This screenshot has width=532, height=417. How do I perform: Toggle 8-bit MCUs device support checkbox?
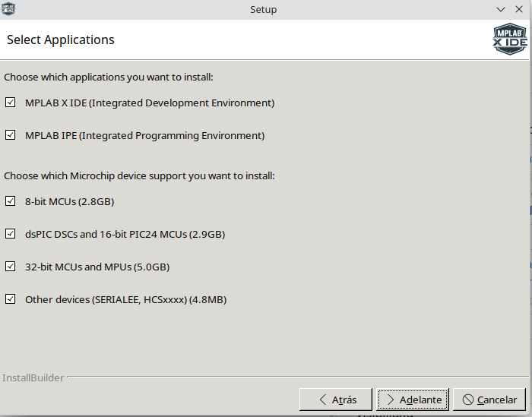pos(10,201)
